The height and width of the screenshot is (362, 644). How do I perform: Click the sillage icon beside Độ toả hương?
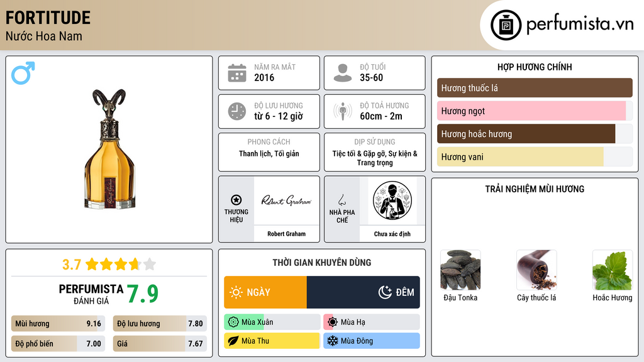point(343,111)
